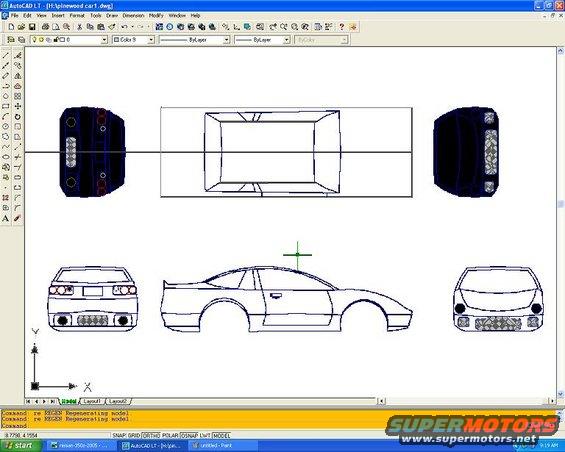Expand the greyed ByColor plot style dropdown
The height and width of the screenshot is (452, 565).
[x=344, y=40]
